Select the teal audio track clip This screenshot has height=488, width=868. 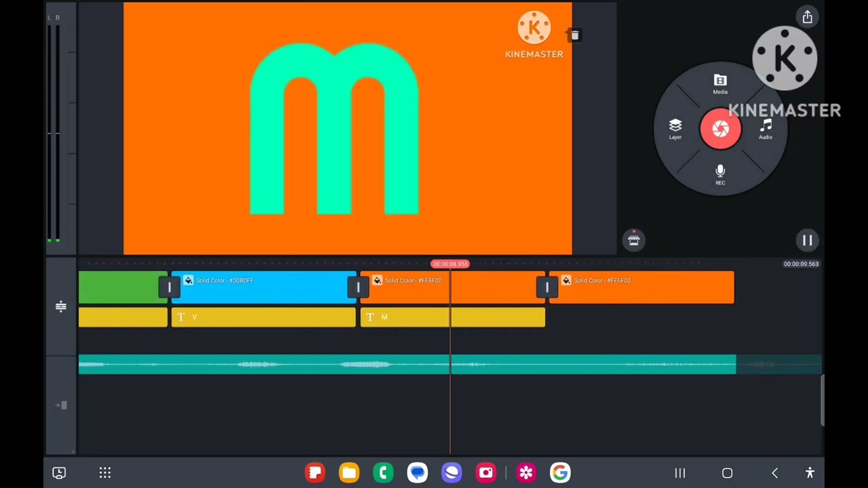(x=407, y=365)
